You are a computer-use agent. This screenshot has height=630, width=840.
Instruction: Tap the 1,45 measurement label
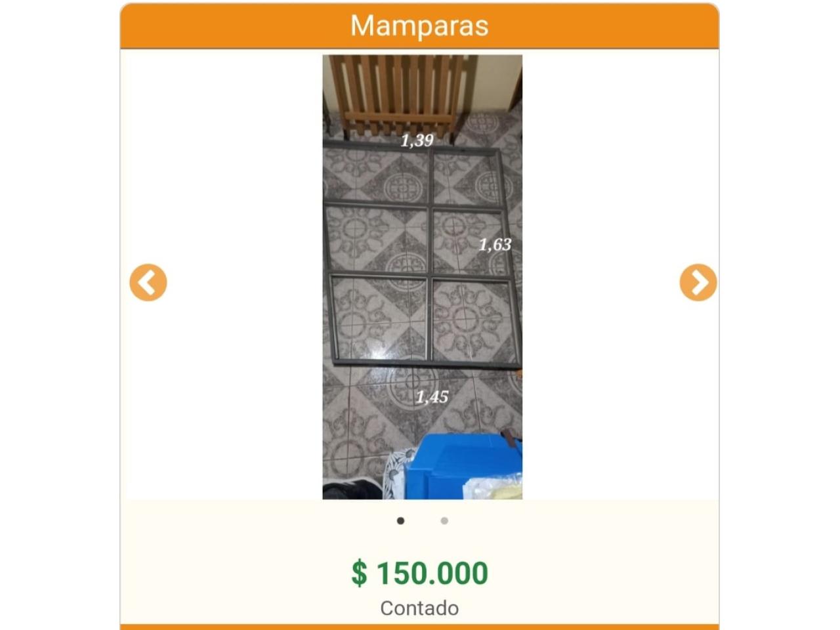click(432, 396)
